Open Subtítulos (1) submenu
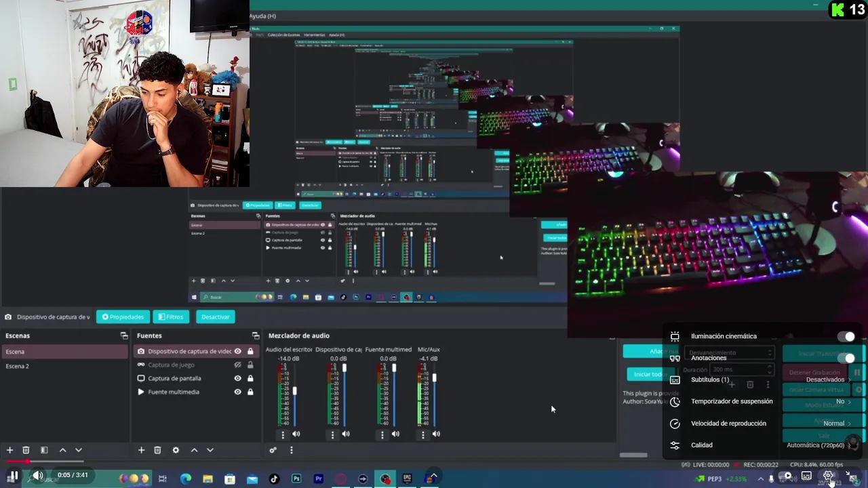 (763, 380)
